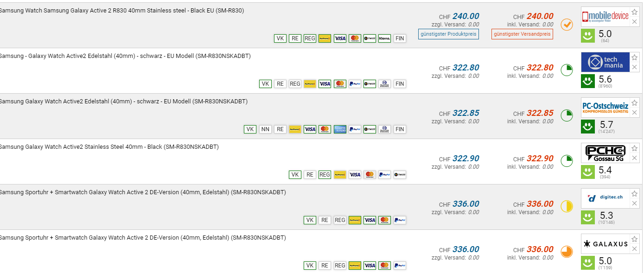644x273 pixels.
Task: Click the orange checkmark availability icon
Action: point(567,25)
